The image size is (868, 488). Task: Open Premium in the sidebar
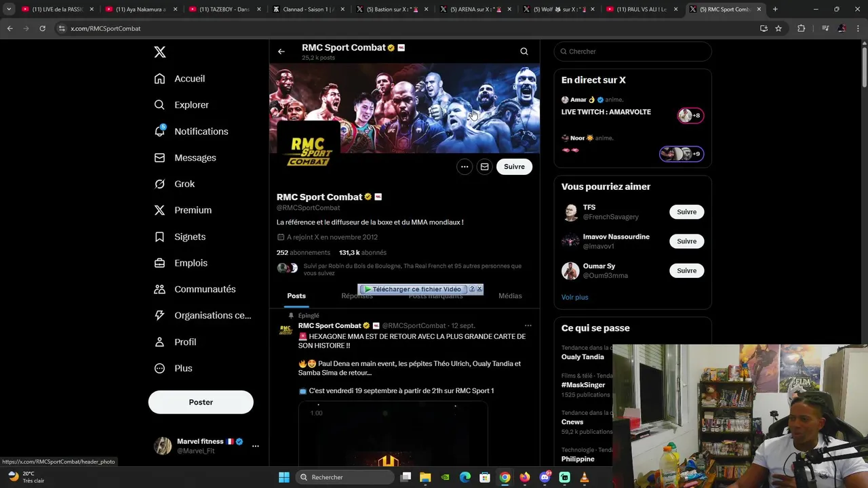coord(183,210)
